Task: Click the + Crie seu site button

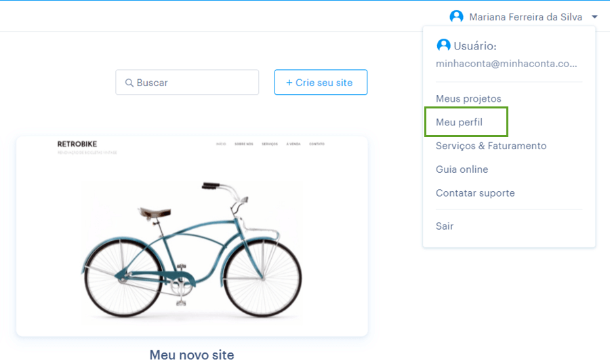Action: point(321,82)
